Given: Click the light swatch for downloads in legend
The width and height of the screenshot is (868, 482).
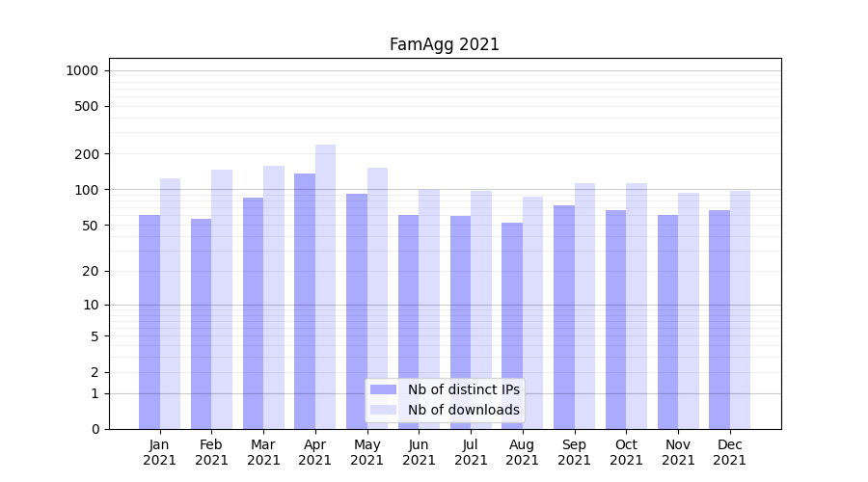Looking at the screenshot, I should (383, 410).
